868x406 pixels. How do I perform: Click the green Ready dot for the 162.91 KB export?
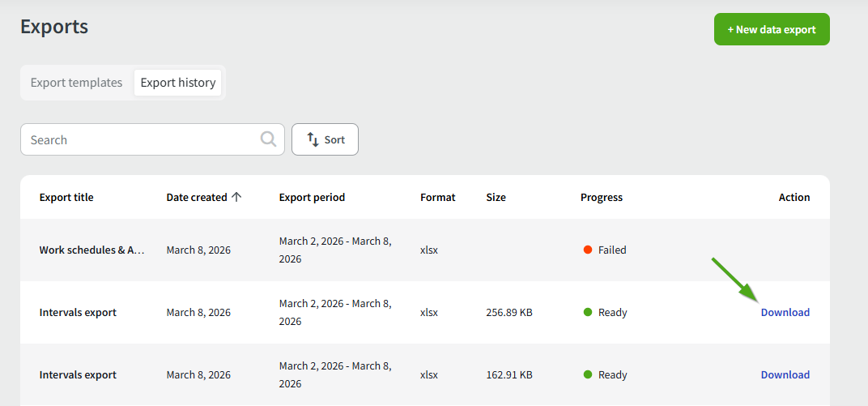(588, 374)
